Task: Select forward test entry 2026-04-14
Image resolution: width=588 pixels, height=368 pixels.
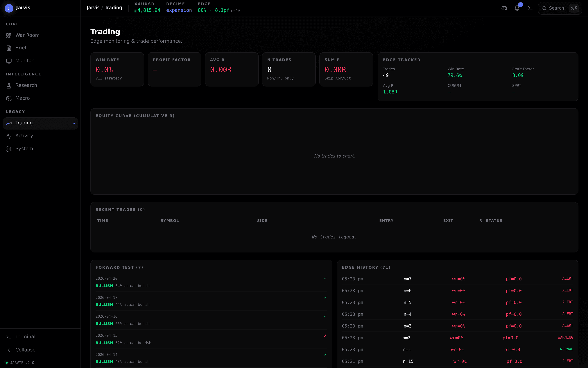Action: tap(211, 358)
